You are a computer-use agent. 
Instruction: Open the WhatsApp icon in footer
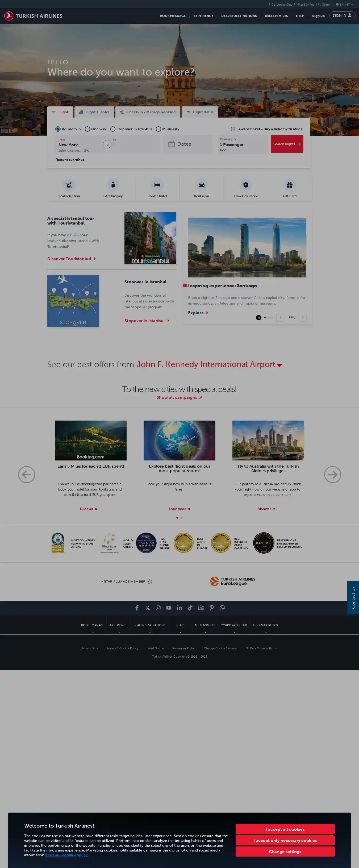tap(222, 608)
